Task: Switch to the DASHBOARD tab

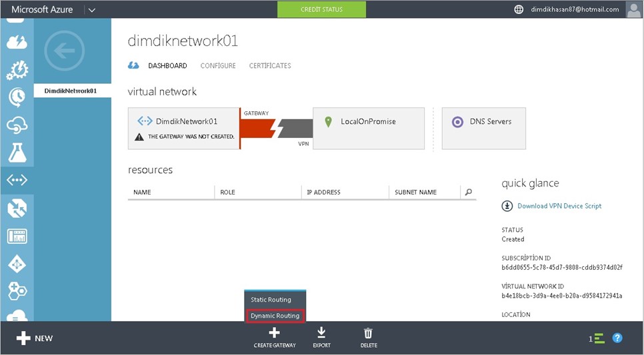Action: pyautogui.click(x=167, y=66)
